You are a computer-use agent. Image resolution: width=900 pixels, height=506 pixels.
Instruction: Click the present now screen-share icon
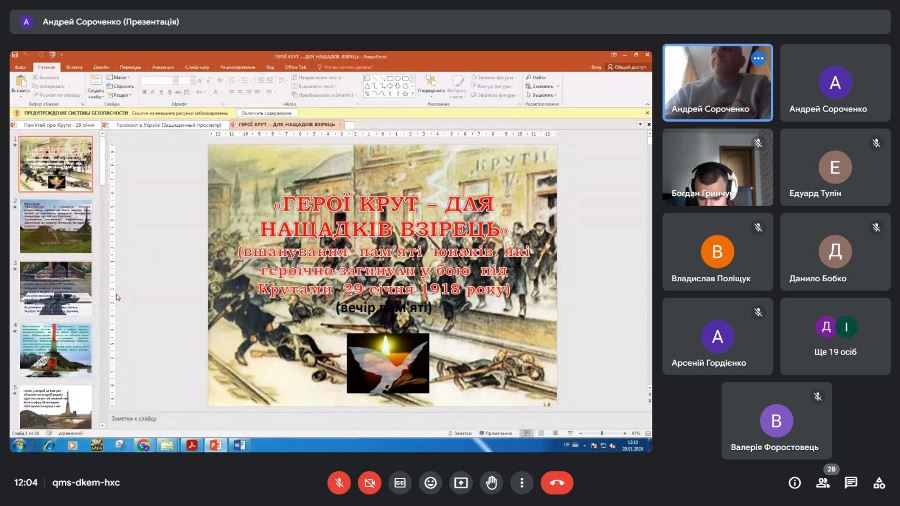click(461, 482)
